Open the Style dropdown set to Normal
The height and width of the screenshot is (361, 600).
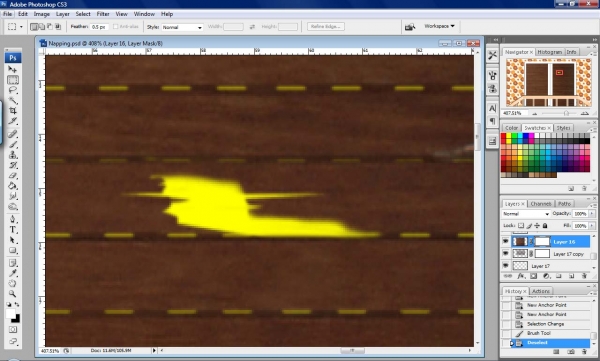tap(182, 27)
